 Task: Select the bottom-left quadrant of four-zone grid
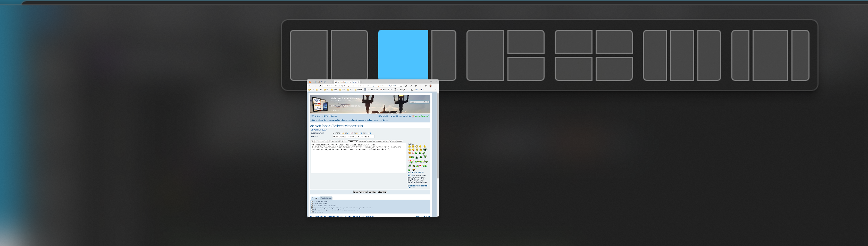pos(573,69)
